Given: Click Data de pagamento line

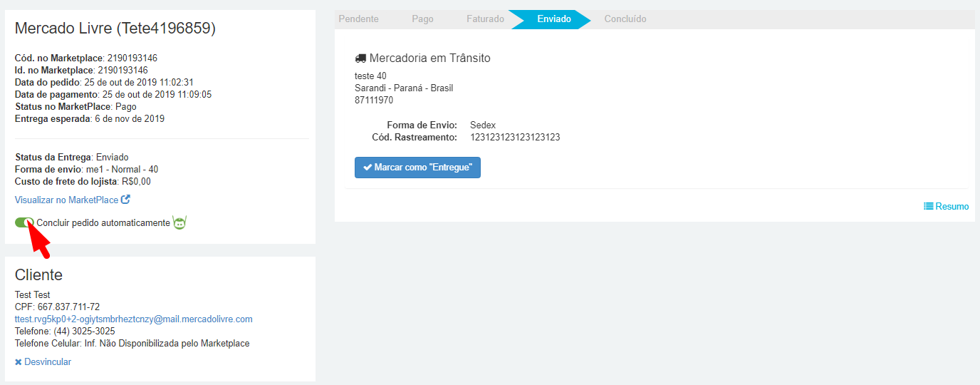Looking at the screenshot, I should click(x=113, y=94).
